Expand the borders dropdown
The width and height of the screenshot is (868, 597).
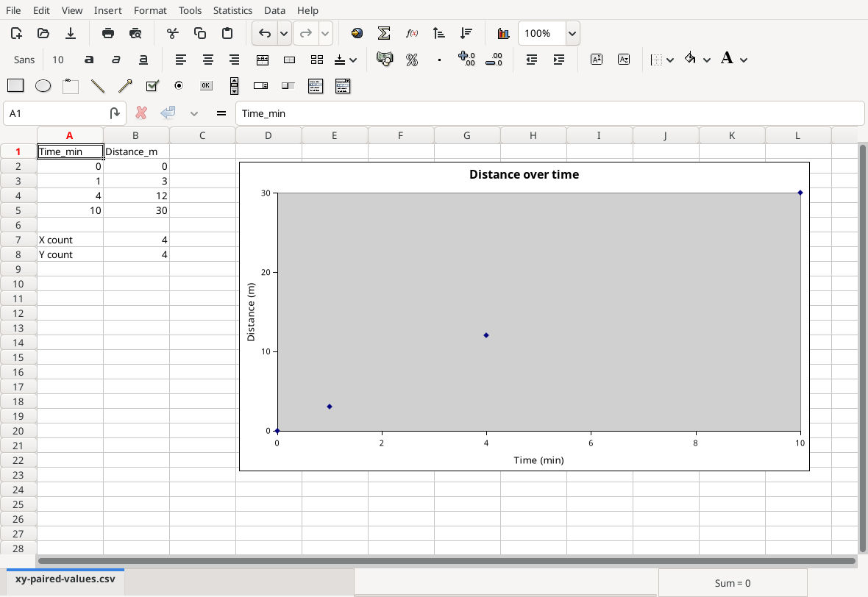pyautogui.click(x=670, y=60)
